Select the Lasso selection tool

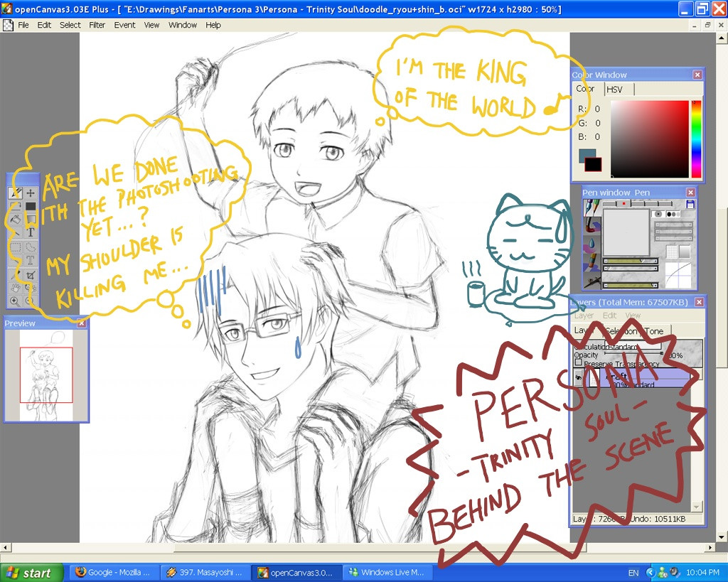[31, 247]
